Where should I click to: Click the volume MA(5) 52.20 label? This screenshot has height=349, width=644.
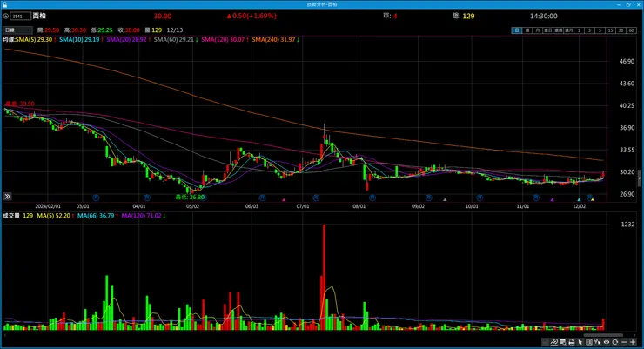point(53,216)
